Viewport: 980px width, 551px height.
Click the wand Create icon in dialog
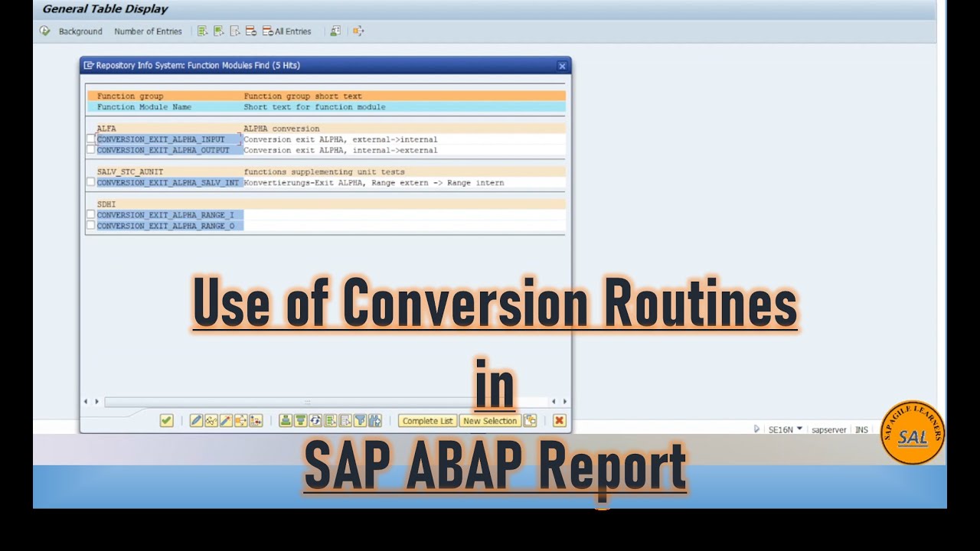[x=226, y=420]
